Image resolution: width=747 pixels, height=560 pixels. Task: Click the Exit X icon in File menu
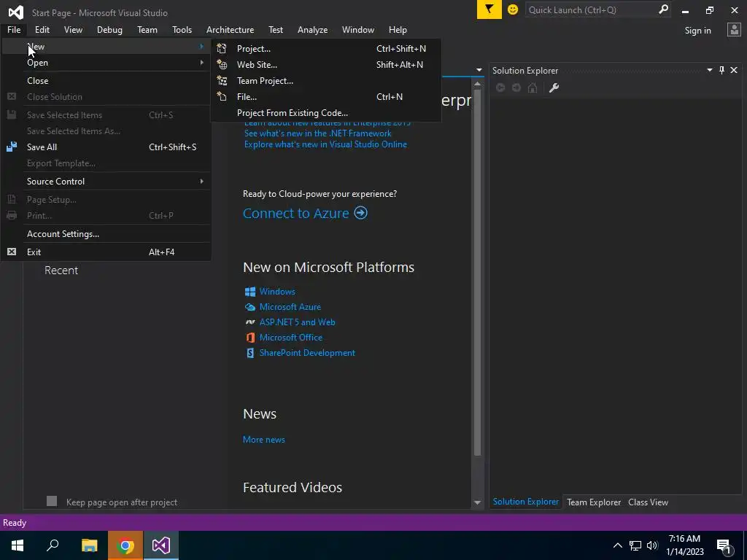12,252
